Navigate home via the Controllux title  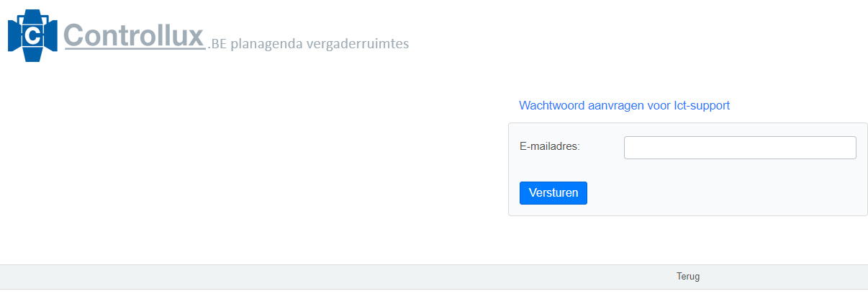(134, 35)
